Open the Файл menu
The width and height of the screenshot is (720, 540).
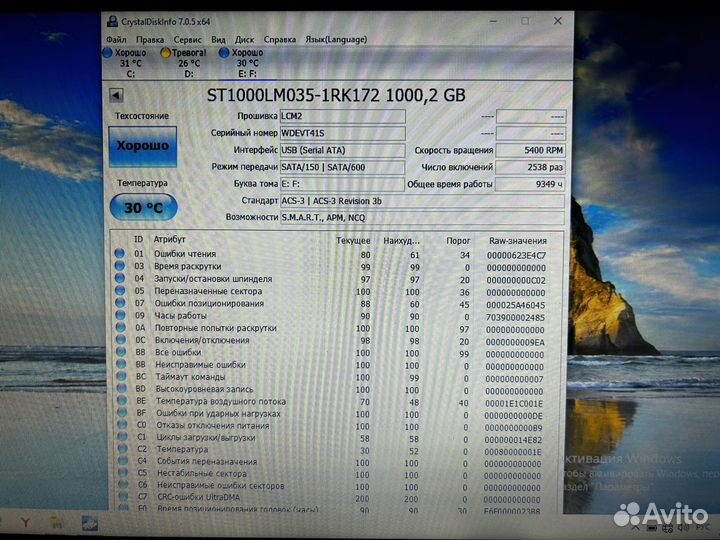tap(116, 40)
